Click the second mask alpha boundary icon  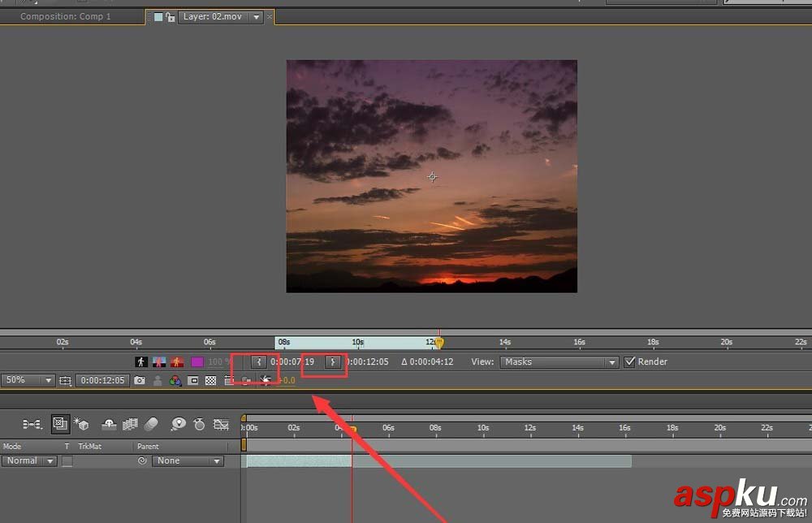(x=159, y=362)
